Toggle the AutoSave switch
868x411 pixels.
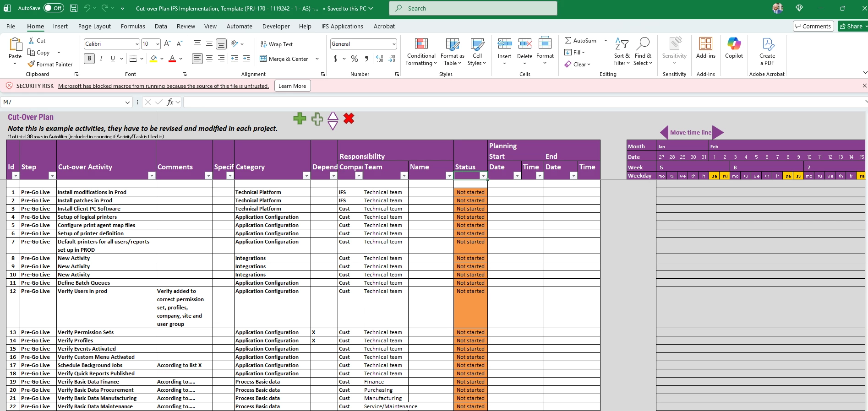coord(54,8)
